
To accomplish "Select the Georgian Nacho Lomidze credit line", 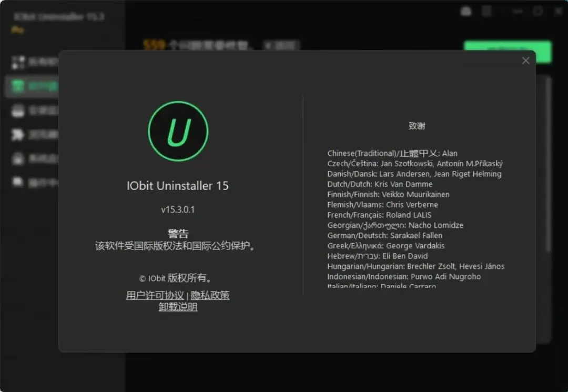I will pyautogui.click(x=395, y=225).
